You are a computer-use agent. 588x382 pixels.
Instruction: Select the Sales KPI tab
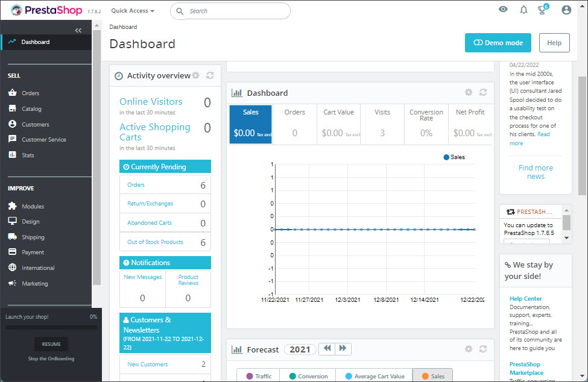pos(250,124)
